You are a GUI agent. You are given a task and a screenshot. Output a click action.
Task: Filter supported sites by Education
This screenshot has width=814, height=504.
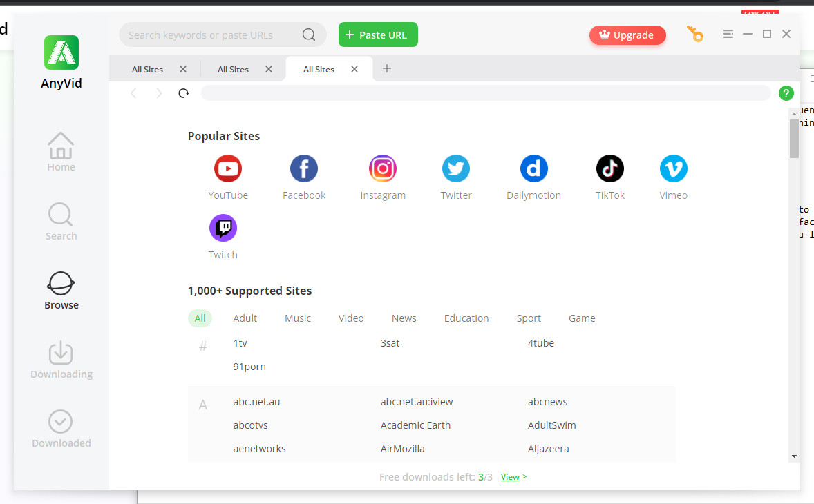coord(466,318)
